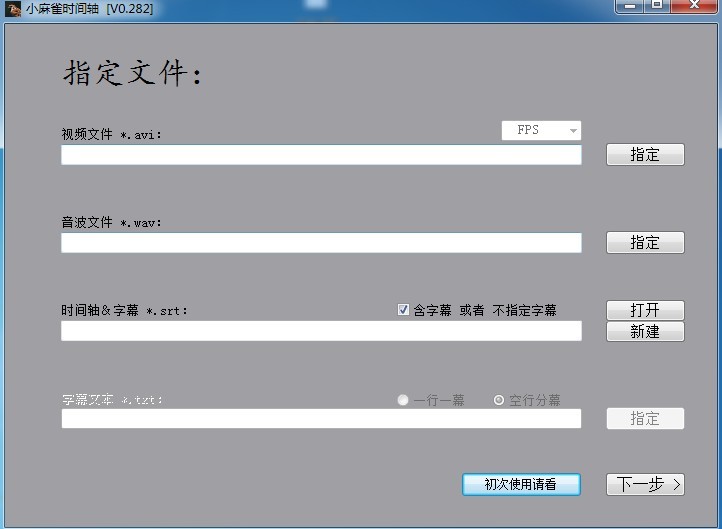The width and height of the screenshot is (722, 529).
Task: Maximize the 小麻雀时间轴 window
Action: [657, 6]
